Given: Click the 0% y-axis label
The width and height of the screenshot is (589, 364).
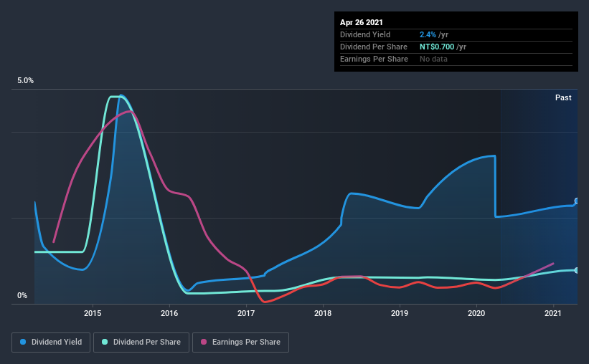Looking at the screenshot, I should (22, 296).
